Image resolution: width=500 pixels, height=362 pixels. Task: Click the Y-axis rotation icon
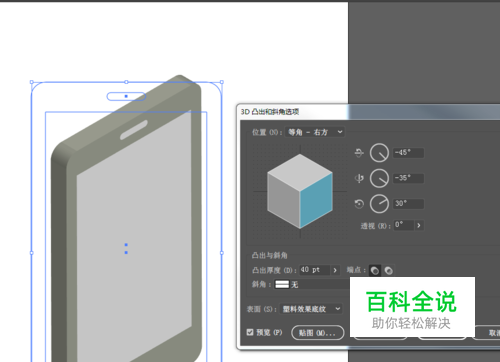[359, 178]
